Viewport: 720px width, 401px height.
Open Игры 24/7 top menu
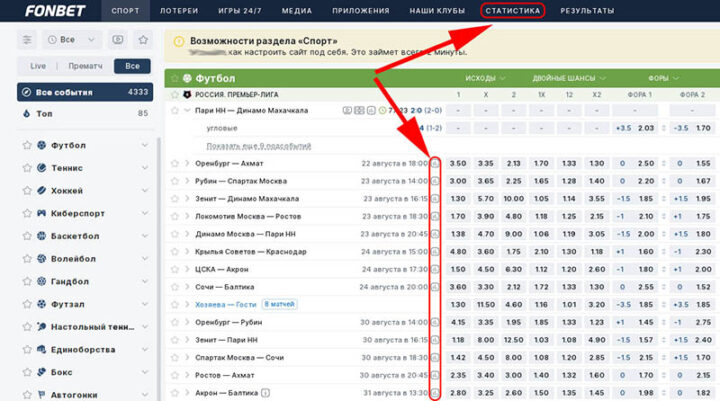tap(240, 11)
